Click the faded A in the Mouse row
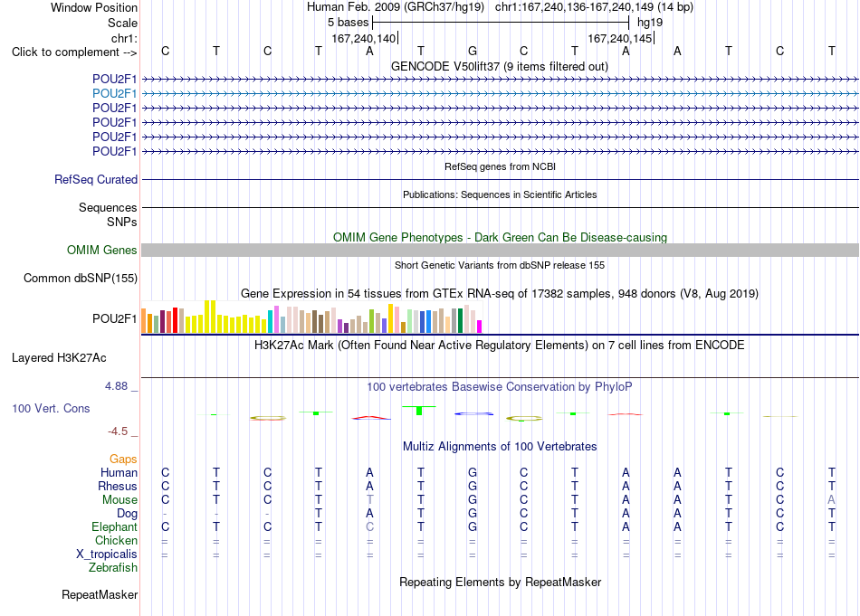860x616 pixels. [x=831, y=500]
